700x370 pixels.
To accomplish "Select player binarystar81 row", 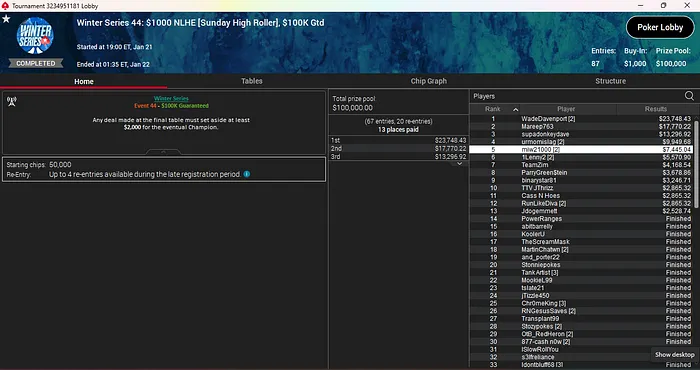I will [x=581, y=180].
